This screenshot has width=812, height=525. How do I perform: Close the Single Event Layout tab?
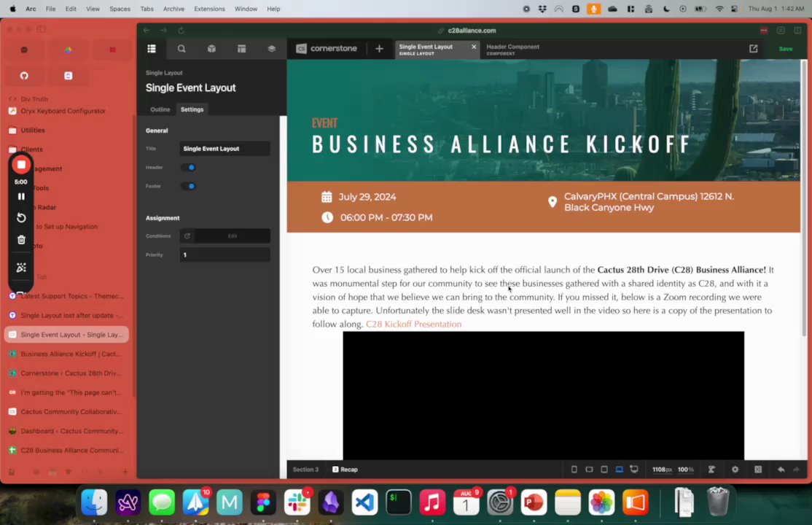473,47
